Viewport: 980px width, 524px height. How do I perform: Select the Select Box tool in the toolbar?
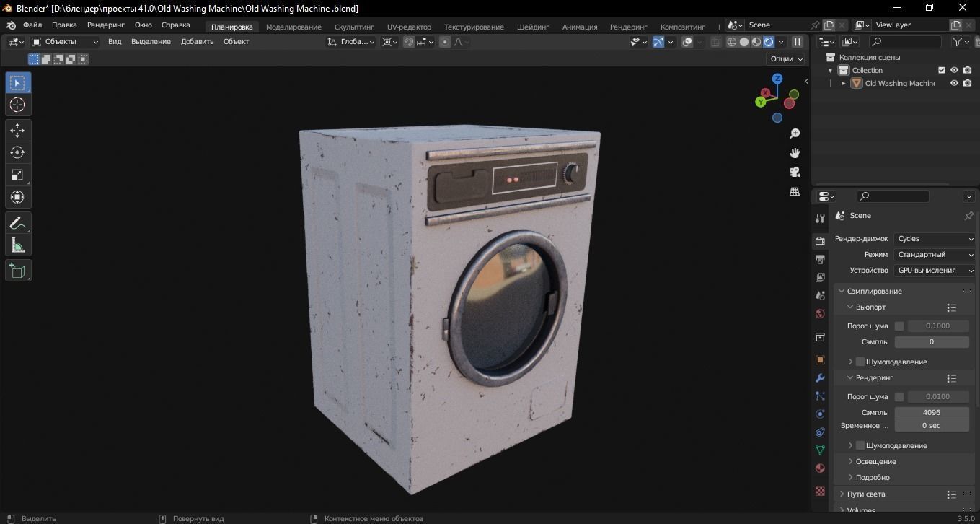(17, 82)
